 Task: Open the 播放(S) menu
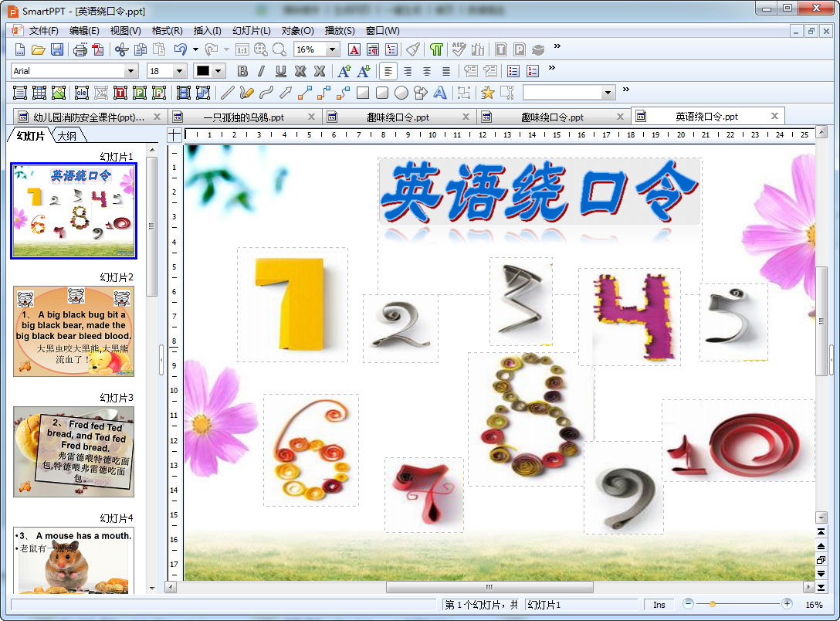[x=340, y=31]
